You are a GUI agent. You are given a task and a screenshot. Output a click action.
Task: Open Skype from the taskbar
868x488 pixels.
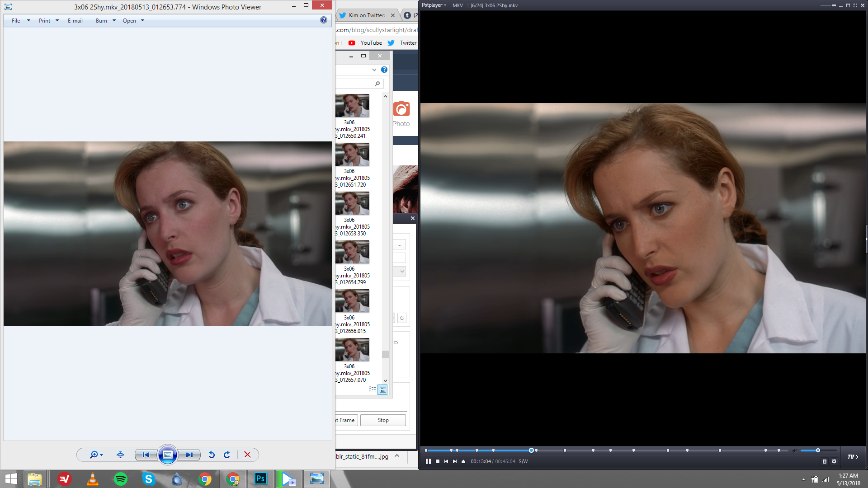[149, 479]
